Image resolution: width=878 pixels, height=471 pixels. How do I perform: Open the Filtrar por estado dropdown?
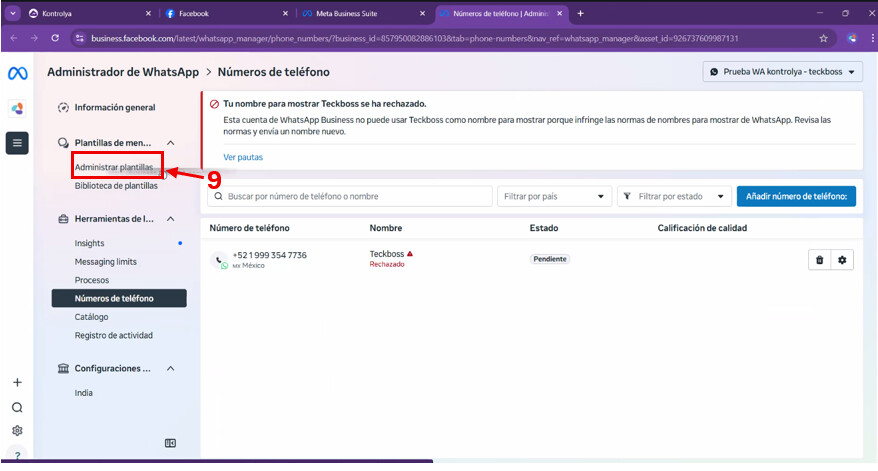click(x=673, y=197)
